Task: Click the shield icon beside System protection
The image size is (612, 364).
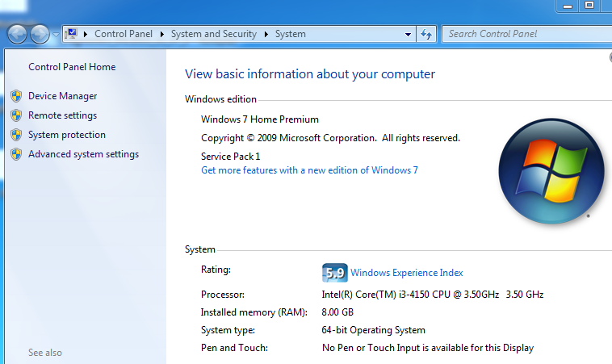Action: [x=16, y=135]
